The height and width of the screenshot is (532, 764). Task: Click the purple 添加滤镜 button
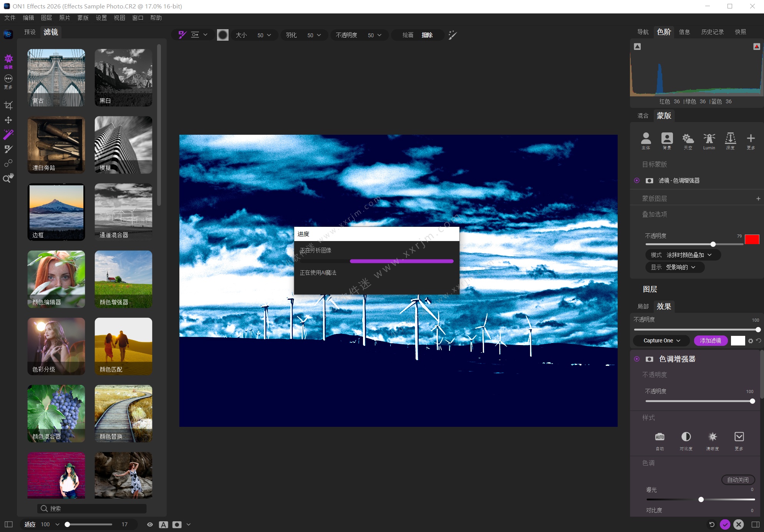click(x=710, y=340)
